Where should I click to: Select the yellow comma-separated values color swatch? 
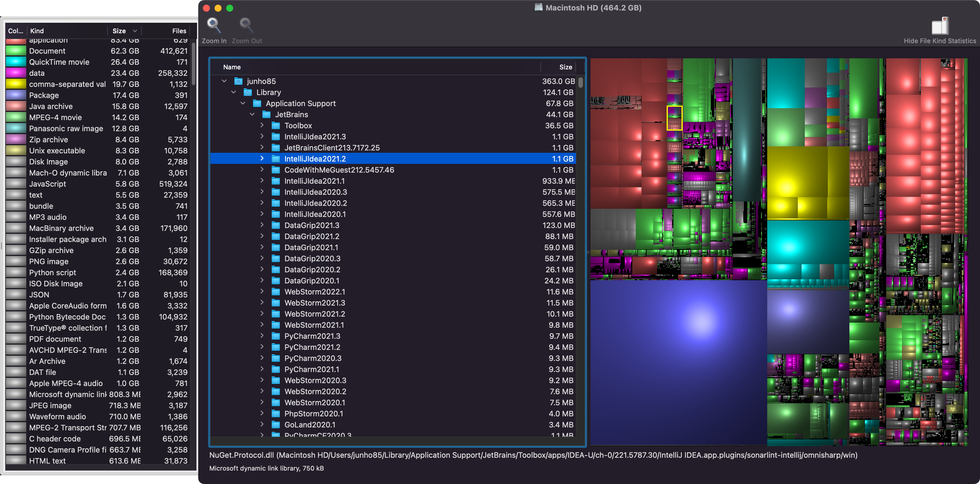click(16, 84)
